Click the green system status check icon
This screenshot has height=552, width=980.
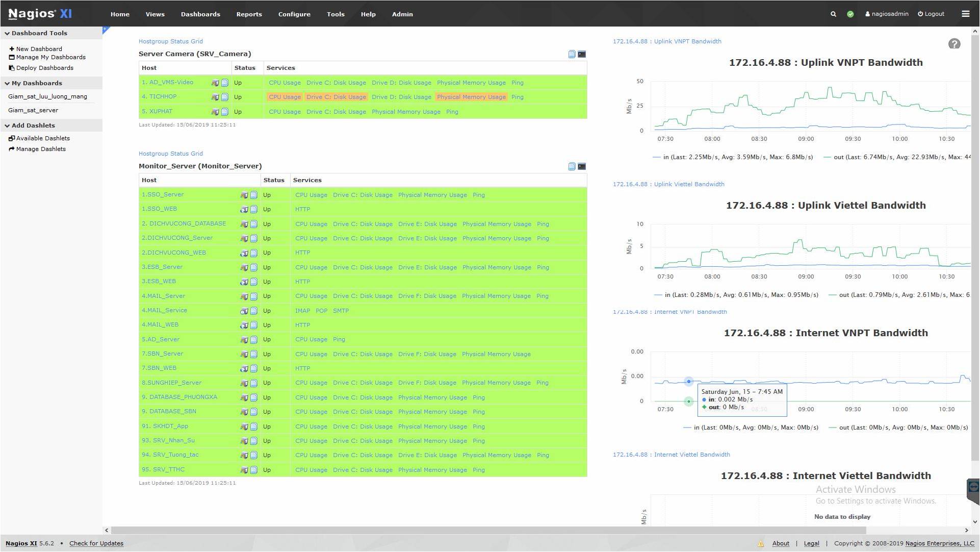click(850, 14)
